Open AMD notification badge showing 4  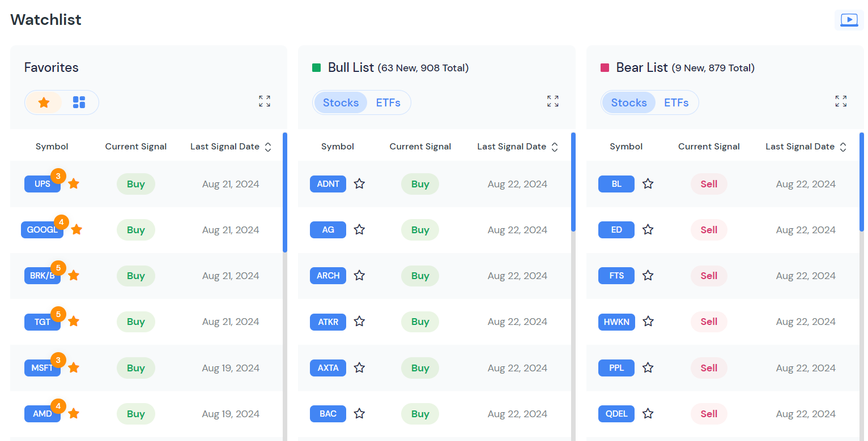pos(58,405)
